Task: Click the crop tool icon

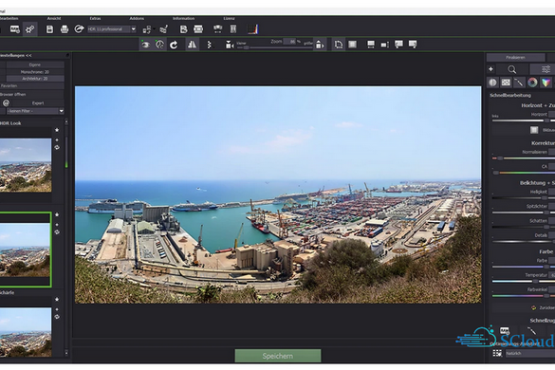Action: coord(338,45)
